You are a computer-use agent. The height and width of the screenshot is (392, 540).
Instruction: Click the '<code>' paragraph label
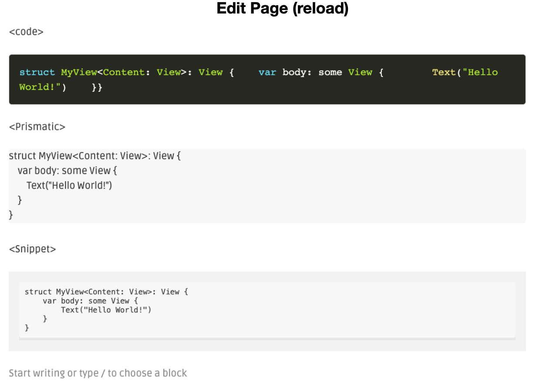(x=26, y=32)
